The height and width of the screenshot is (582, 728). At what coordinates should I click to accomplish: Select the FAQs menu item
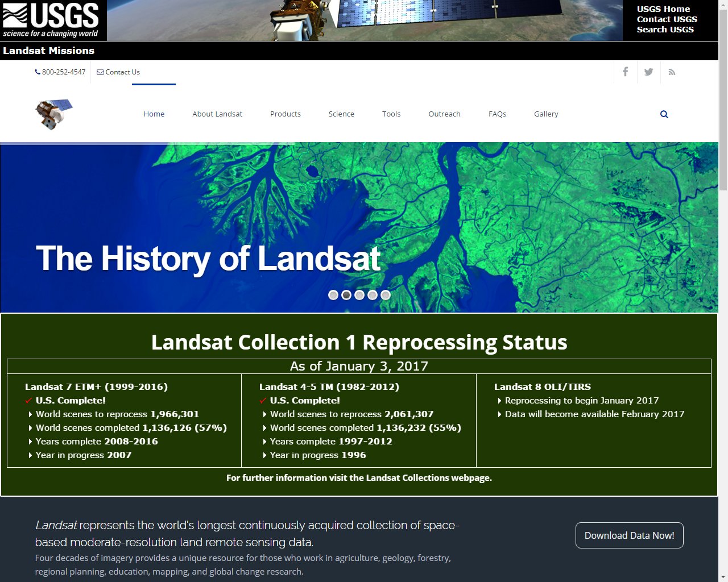click(497, 114)
